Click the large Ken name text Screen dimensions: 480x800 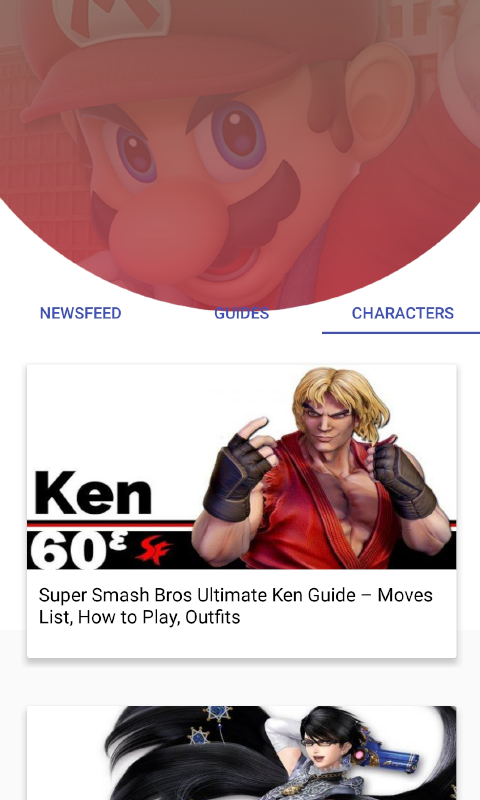(x=93, y=492)
